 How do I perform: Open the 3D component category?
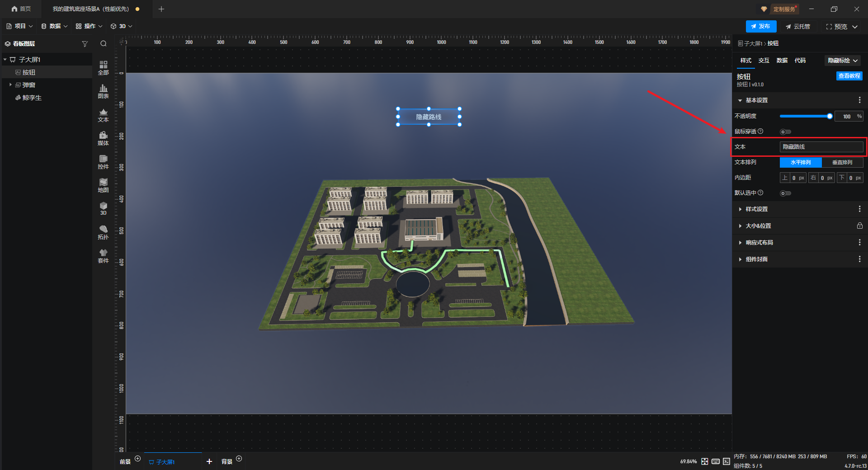(x=103, y=208)
